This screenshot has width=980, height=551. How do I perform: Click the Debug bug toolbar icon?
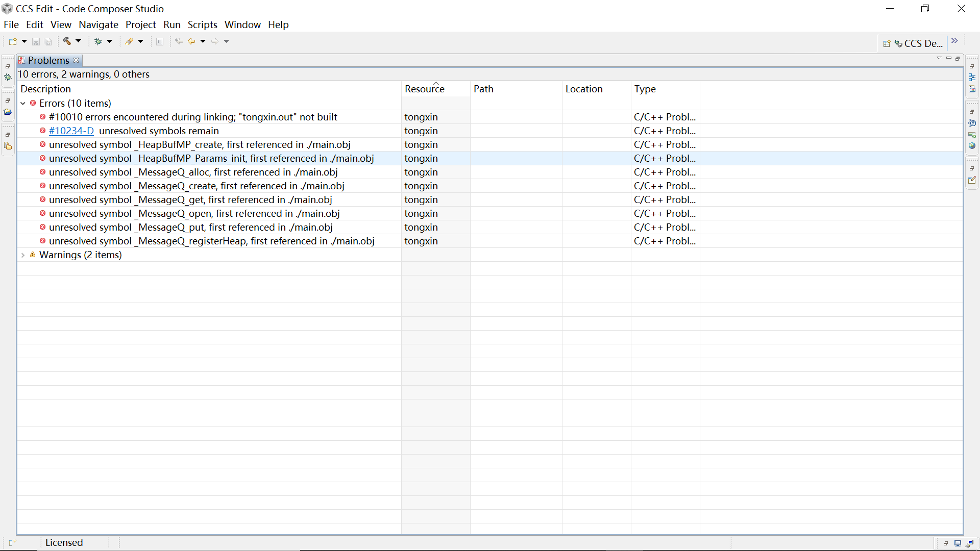click(x=98, y=41)
